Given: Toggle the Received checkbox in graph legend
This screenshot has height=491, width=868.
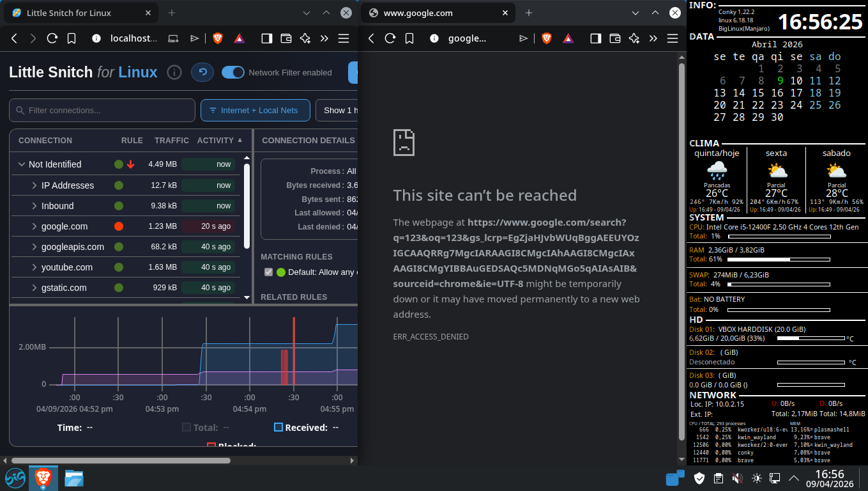Looking at the screenshot, I should [x=278, y=428].
